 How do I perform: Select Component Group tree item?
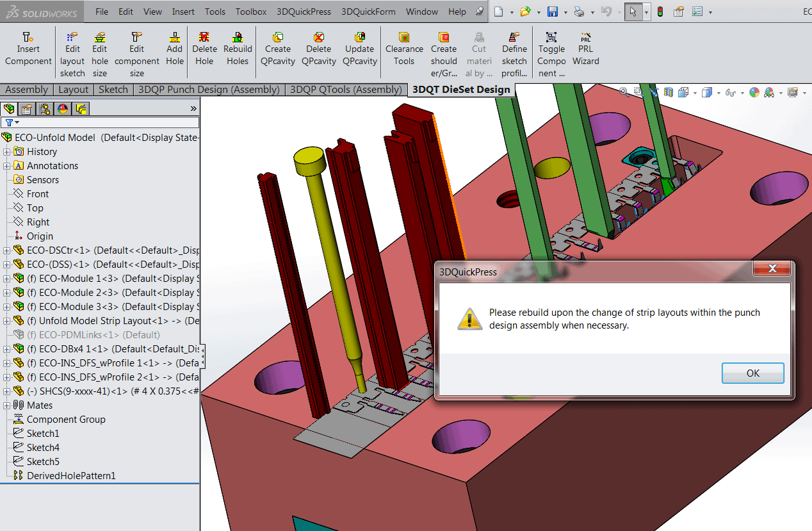click(x=66, y=420)
